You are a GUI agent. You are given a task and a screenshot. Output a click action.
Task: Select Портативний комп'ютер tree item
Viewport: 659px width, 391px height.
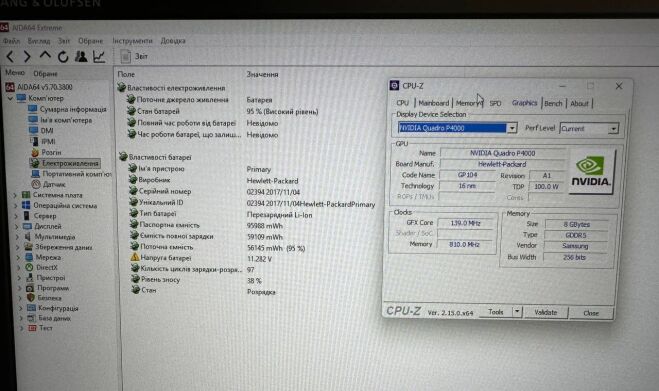click(71, 174)
